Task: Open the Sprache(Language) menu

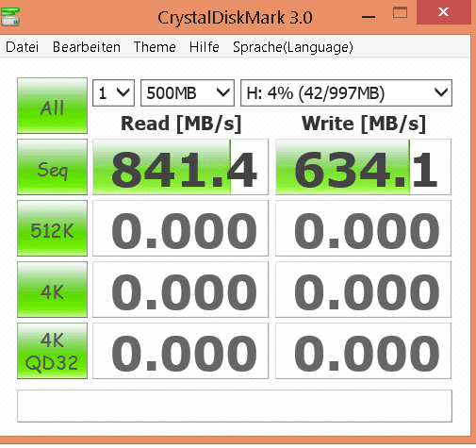Action: point(293,47)
